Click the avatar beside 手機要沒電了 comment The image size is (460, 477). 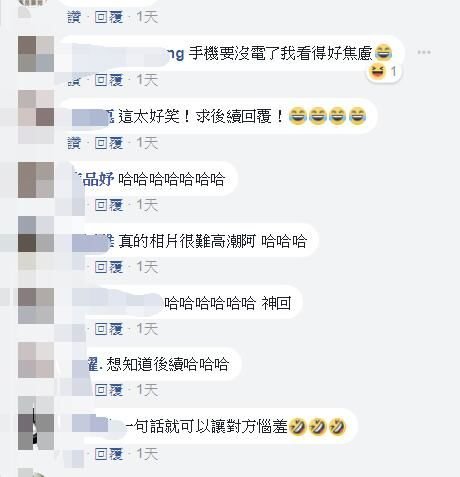click(36, 54)
